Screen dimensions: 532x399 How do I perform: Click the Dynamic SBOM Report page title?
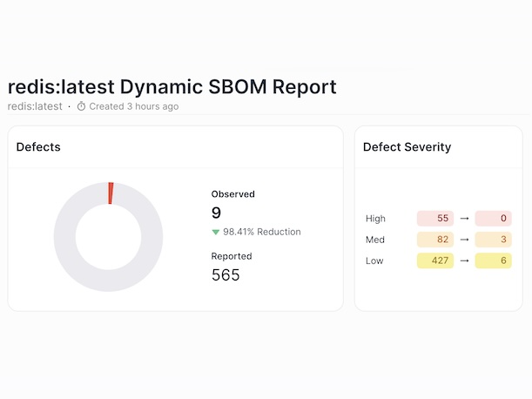pyautogui.click(x=172, y=86)
